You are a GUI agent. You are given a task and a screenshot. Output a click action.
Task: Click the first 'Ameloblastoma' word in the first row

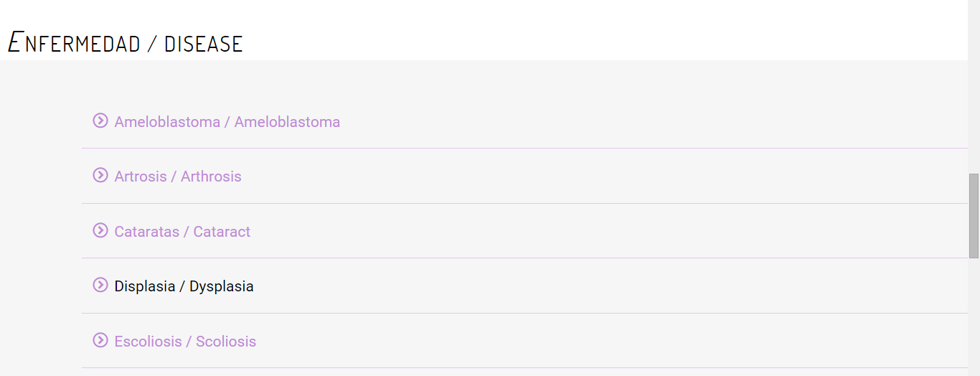[x=167, y=122]
